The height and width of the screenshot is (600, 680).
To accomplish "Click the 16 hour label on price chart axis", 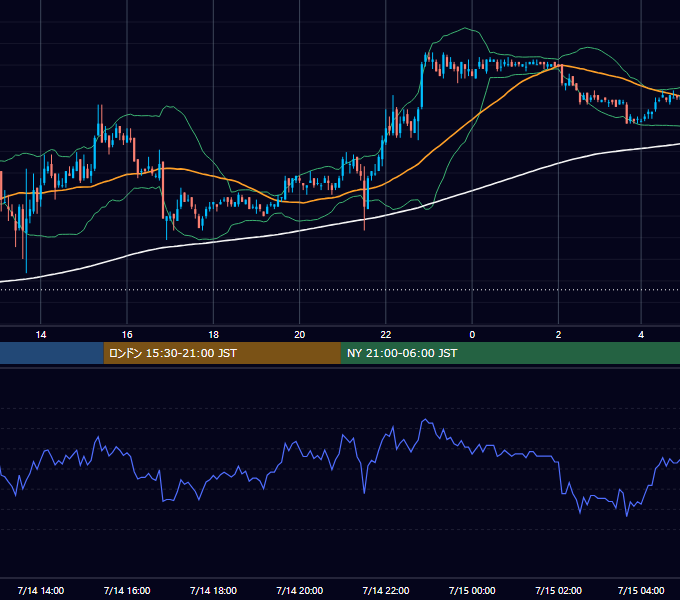I will tap(127, 335).
